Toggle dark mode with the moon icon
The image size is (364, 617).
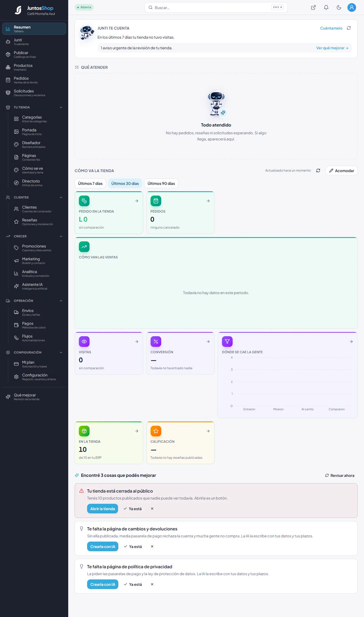(339, 7)
